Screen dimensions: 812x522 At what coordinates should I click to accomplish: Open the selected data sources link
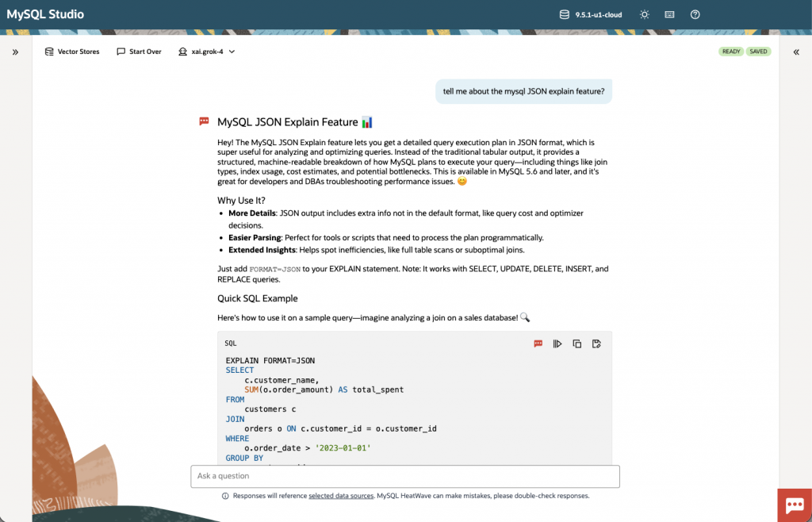341,496
